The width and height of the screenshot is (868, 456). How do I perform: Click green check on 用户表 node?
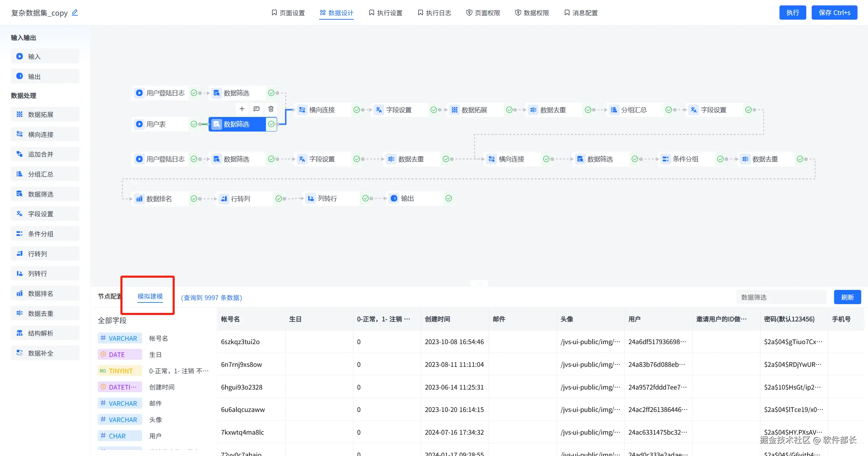[194, 124]
